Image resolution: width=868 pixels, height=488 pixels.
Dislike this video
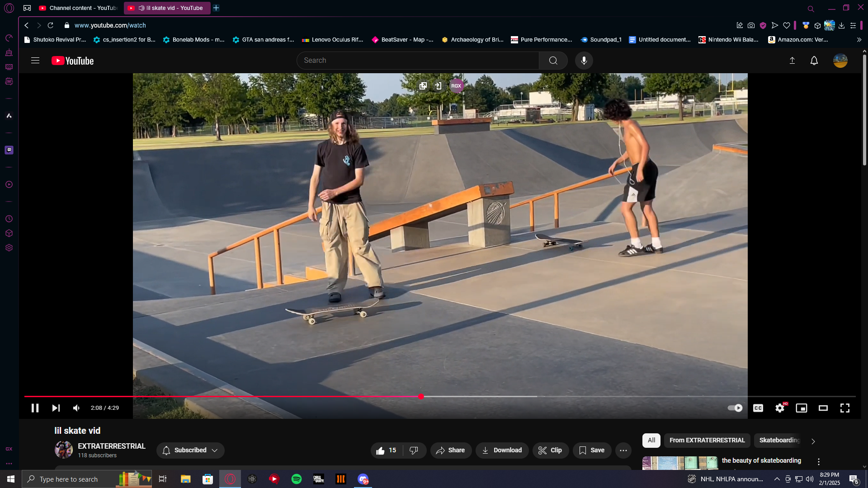(x=414, y=450)
